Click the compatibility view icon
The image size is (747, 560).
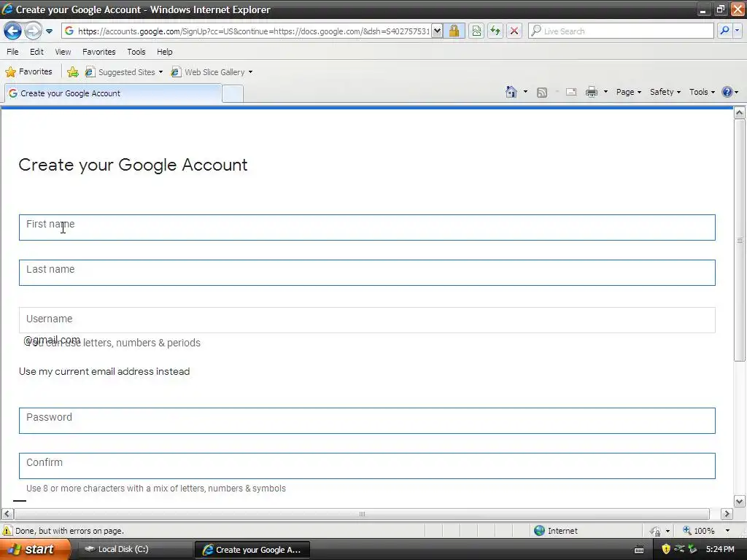(x=476, y=31)
